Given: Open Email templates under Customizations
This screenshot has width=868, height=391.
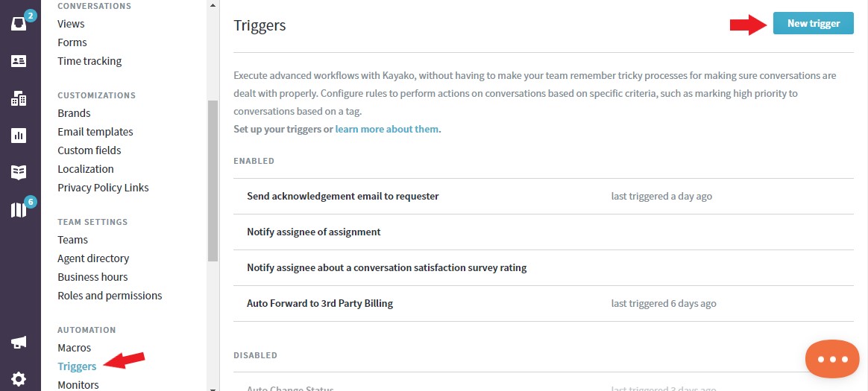Looking at the screenshot, I should click(95, 132).
